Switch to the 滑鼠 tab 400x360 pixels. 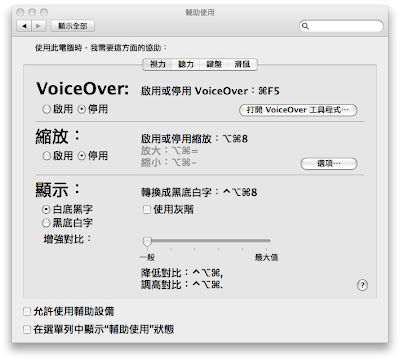click(x=242, y=64)
